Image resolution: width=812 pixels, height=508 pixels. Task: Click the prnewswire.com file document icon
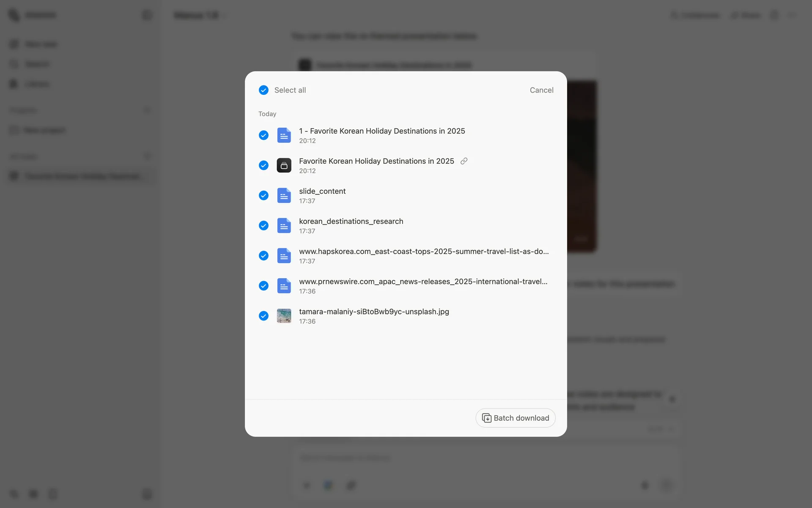pos(284,286)
